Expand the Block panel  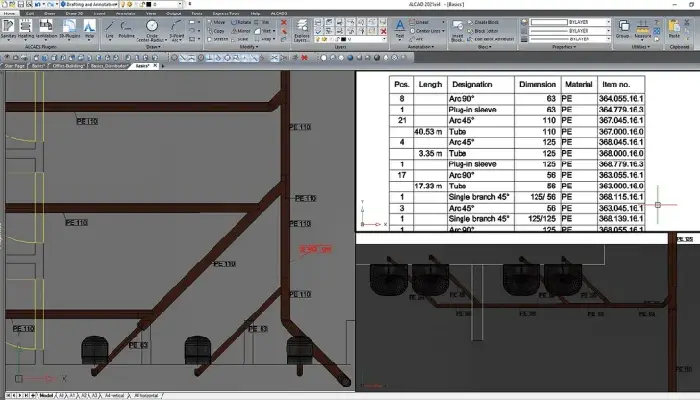pos(484,47)
